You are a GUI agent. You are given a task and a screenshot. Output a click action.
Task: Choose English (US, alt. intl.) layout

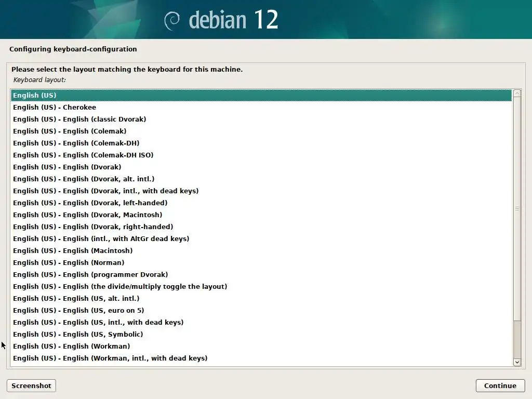pyautogui.click(x=261, y=298)
